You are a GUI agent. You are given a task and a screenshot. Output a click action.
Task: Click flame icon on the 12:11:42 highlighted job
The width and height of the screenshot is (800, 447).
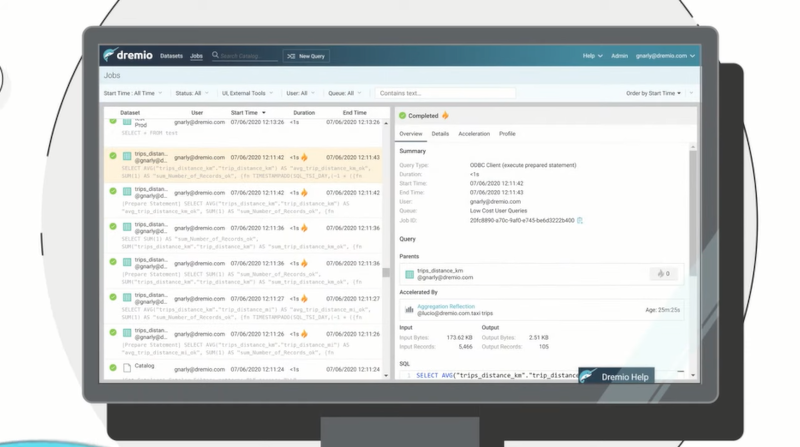click(305, 157)
